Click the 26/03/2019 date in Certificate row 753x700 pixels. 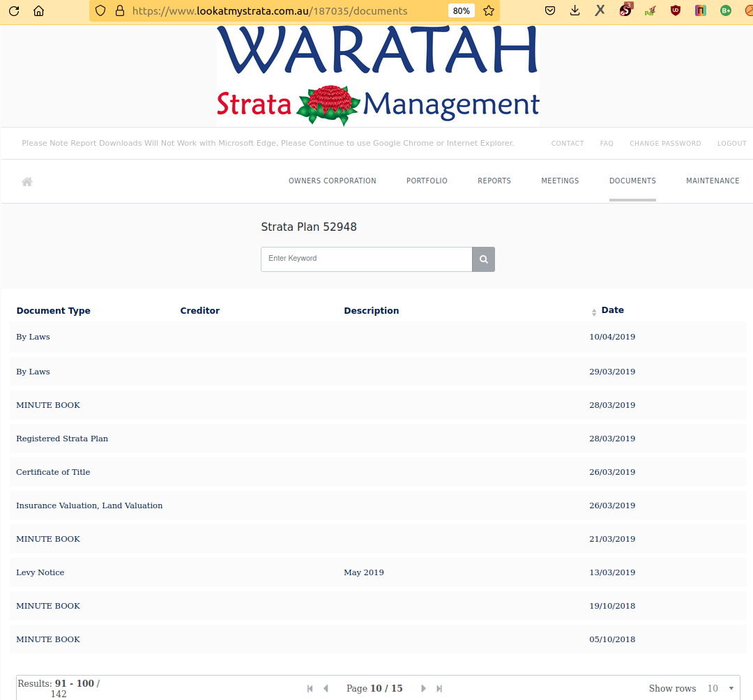[x=612, y=472]
